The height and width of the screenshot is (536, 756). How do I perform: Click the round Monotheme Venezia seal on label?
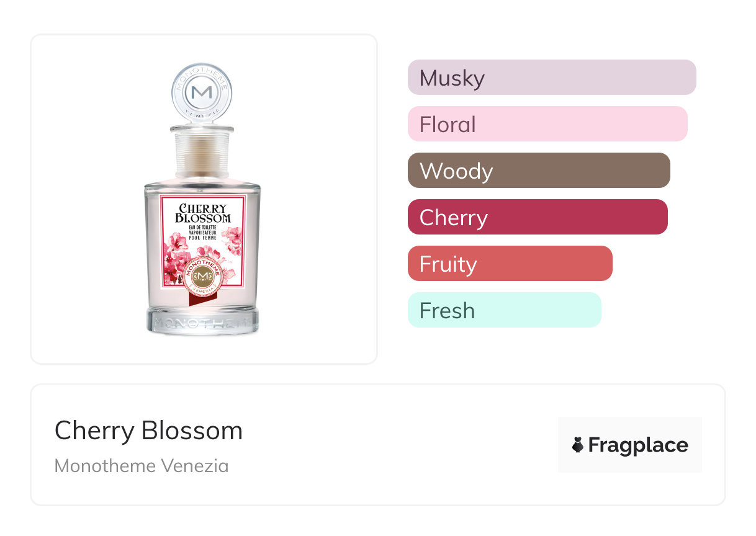pyautogui.click(x=204, y=275)
